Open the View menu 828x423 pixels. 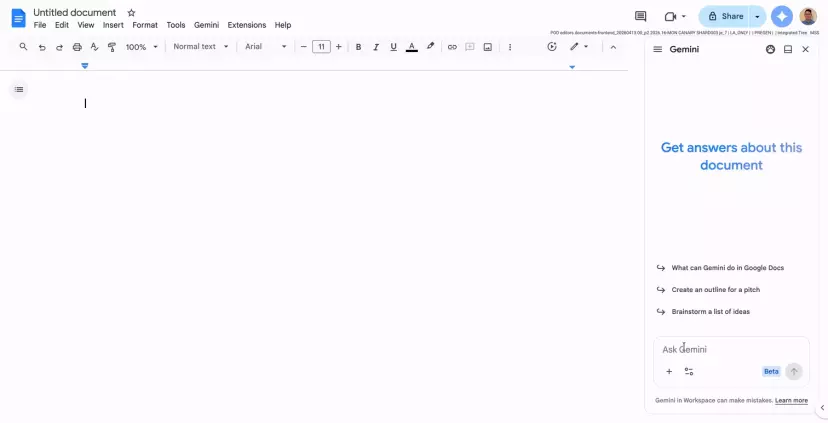86,25
